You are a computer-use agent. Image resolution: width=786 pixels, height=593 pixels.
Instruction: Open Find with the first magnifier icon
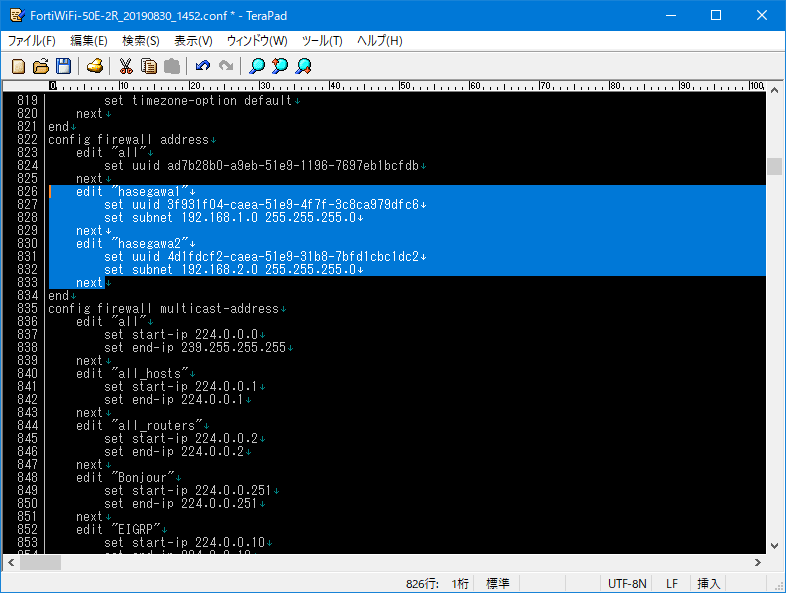[x=257, y=66]
